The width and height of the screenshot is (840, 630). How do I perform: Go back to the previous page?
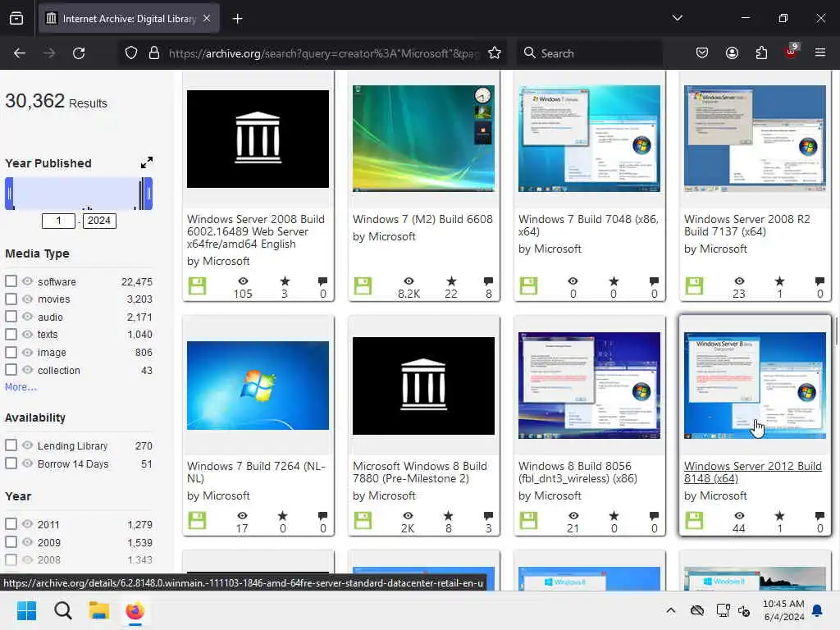(20, 53)
